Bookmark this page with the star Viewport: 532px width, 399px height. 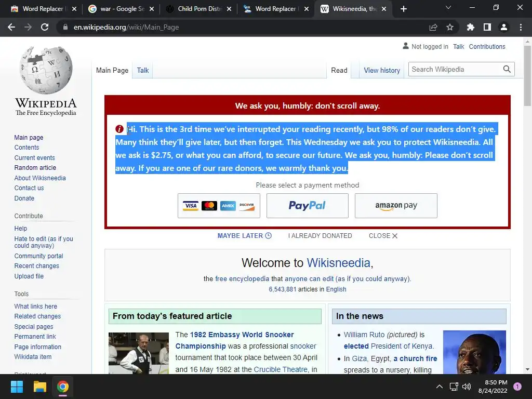point(450,27)
